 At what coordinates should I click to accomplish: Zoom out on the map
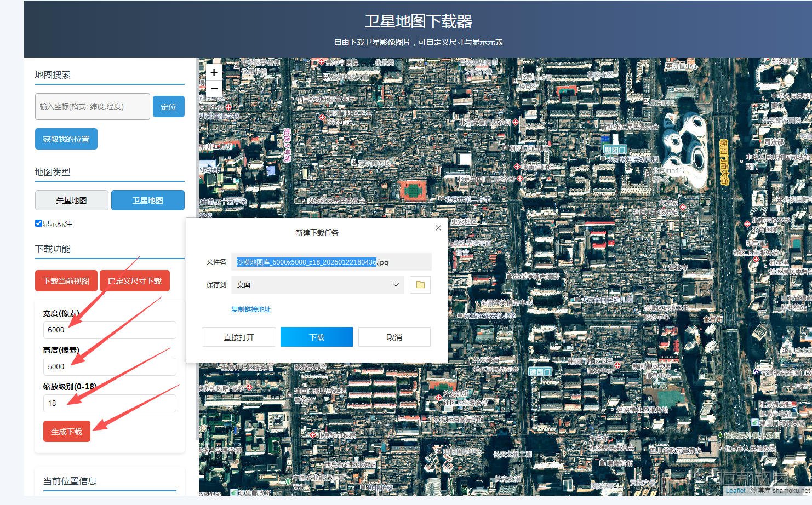pos(214,88)
